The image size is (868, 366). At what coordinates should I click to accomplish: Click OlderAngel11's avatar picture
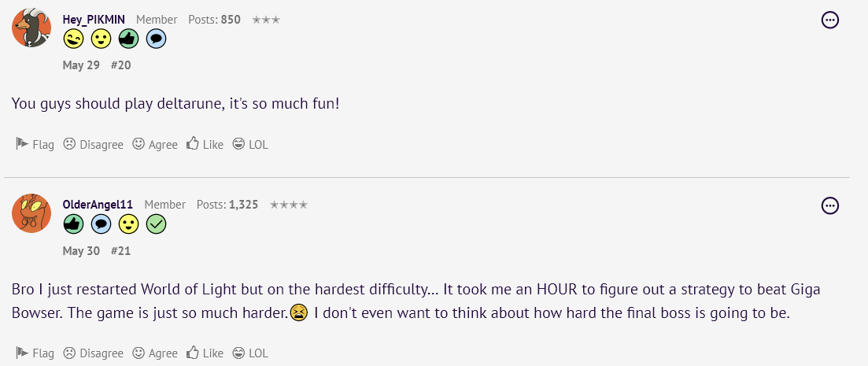click(32, 213)
